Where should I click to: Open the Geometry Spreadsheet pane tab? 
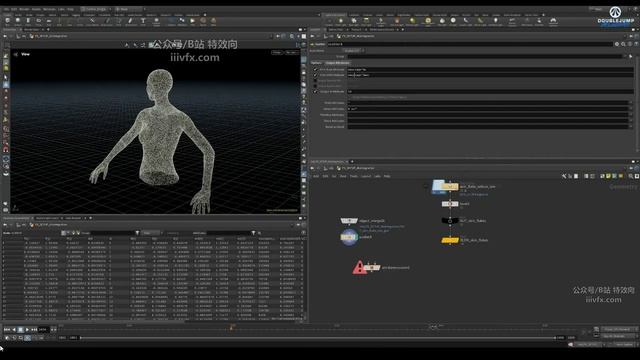(17, 218)
